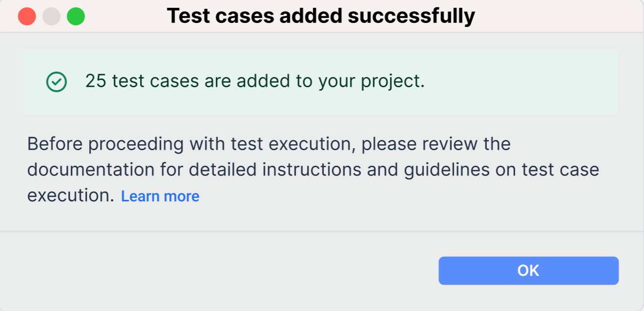This screenshot has height=311, width=644.
Task: Click the green zoom window button
Action: tap(76, 17)
